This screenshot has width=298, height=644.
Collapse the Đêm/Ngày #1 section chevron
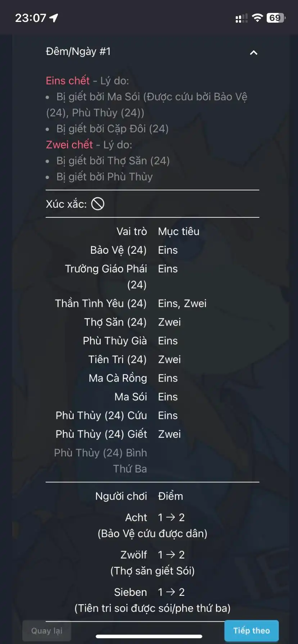pyautogui.click(x=253, y=53)
